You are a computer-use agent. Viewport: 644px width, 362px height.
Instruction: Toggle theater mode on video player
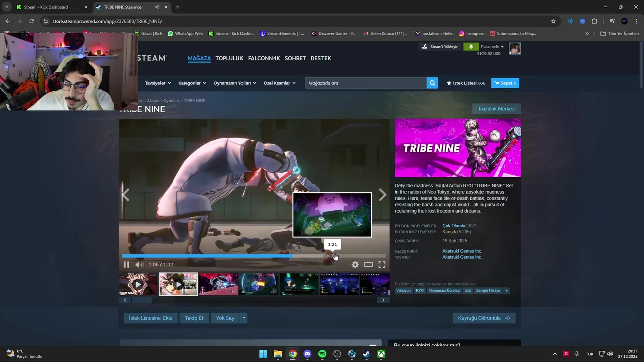click(369, 265)
